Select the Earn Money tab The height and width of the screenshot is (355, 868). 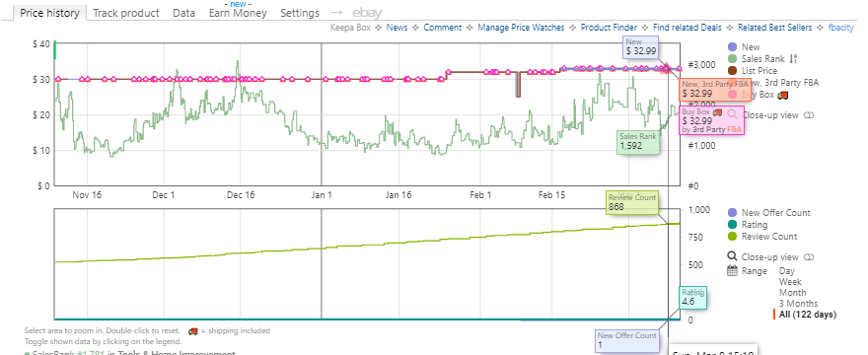tap(238, 12)
